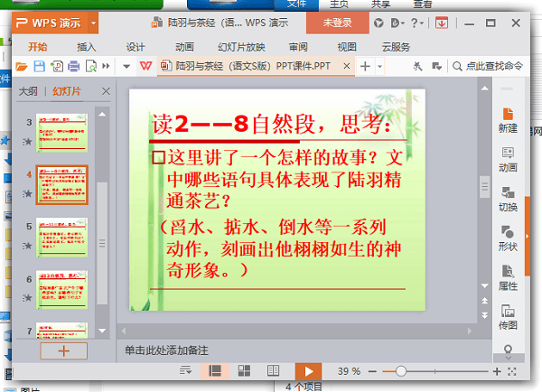This screenshot has height=392, width=542.
Task: Click the export to PDF icon
Action: pos(57,66)
